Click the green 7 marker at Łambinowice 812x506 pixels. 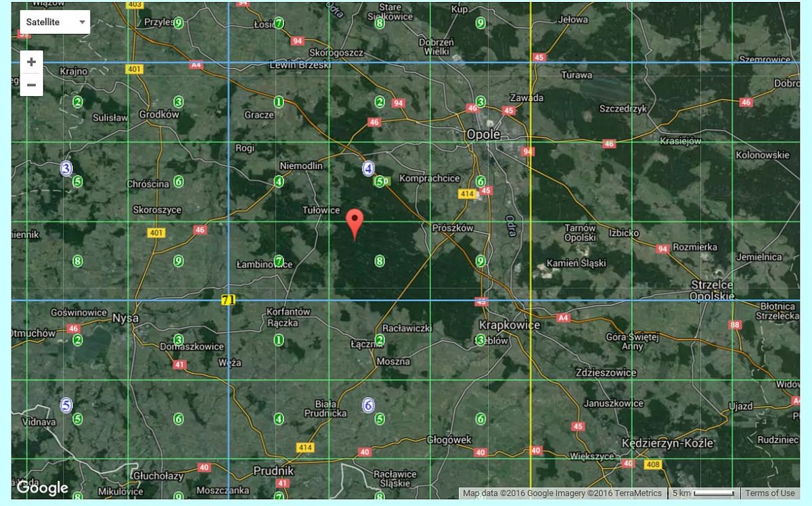[278, 260]
